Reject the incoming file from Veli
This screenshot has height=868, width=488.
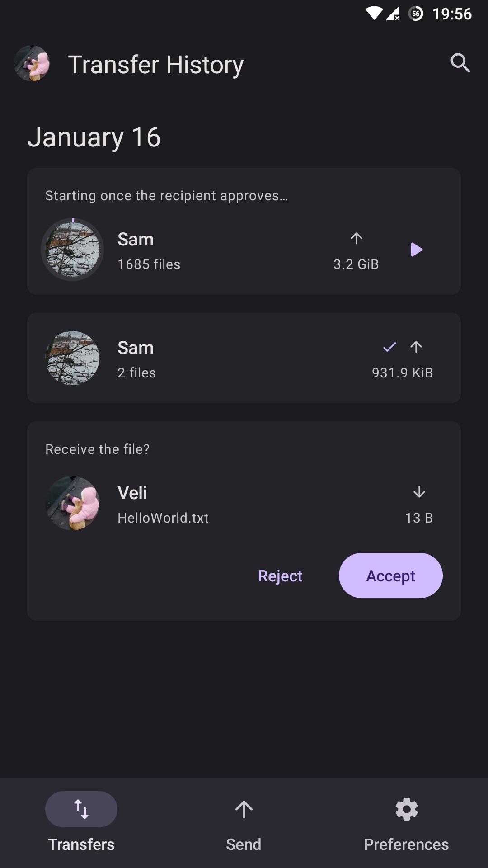[280, 576]
